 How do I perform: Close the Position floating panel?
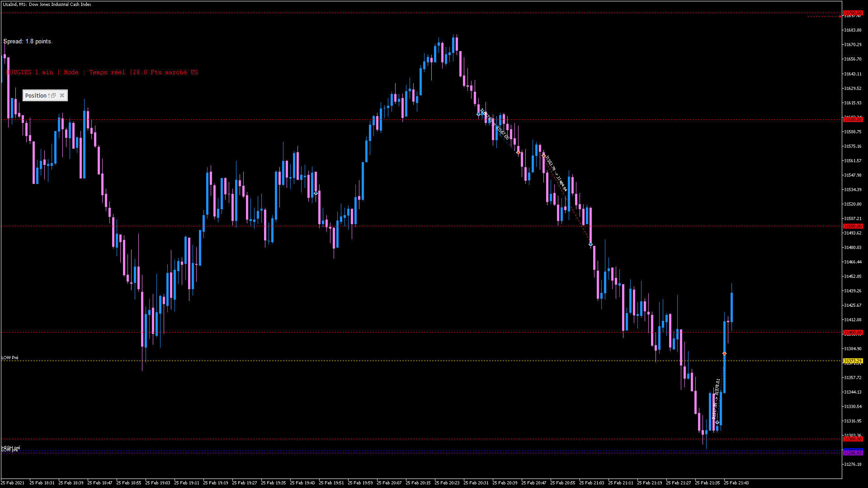[x=62, y=95]
